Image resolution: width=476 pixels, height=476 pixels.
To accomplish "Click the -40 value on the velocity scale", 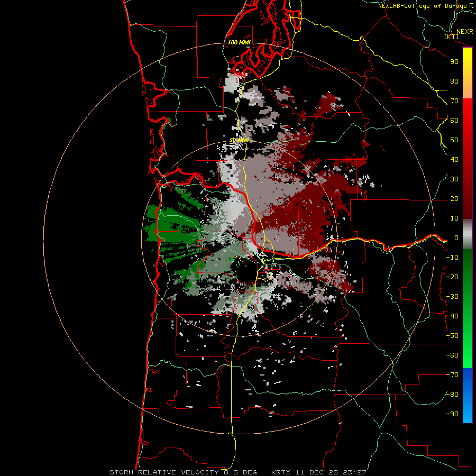I will [452, 316].
